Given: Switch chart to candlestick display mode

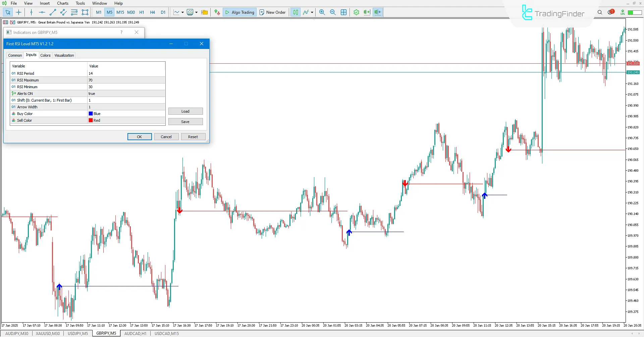Looking at the screenshot, I should click(296, 12).
